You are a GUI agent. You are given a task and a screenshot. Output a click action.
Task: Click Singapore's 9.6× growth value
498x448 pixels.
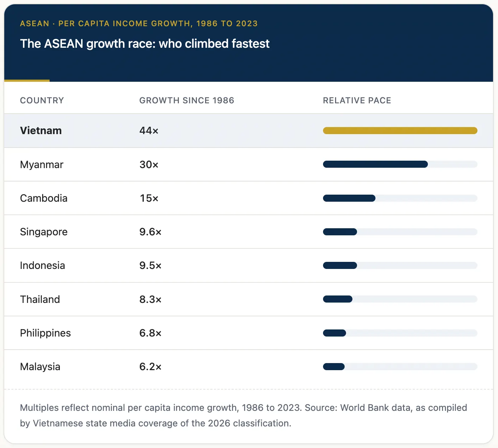pyautogui.click(x=151, y=232)
